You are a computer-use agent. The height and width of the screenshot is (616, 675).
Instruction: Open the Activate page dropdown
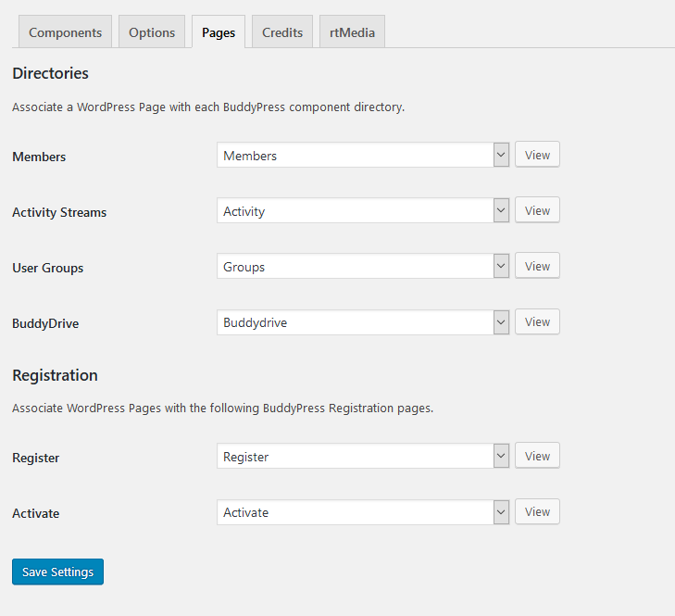pos(363,512)
